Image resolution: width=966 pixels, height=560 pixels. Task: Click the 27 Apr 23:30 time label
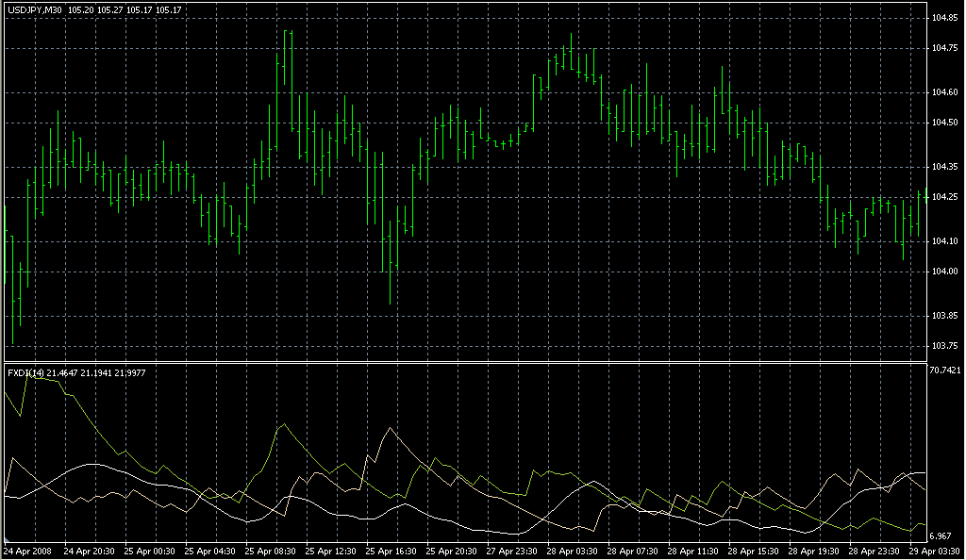[511, 552]
